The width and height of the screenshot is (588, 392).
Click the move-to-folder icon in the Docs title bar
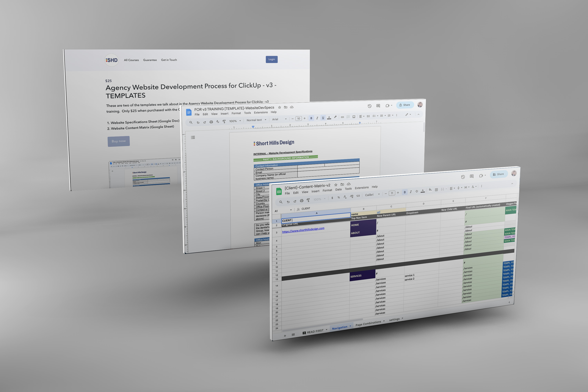pos(286,107)
